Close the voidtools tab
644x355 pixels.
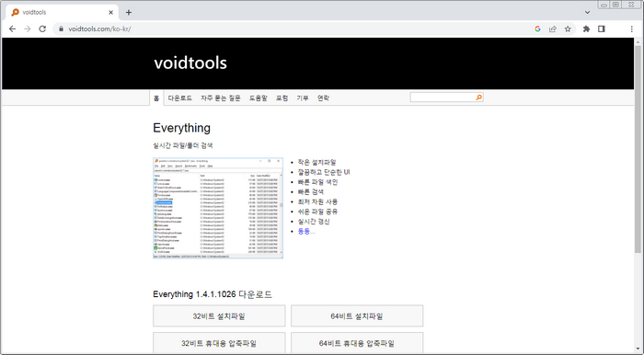[111, 12]
